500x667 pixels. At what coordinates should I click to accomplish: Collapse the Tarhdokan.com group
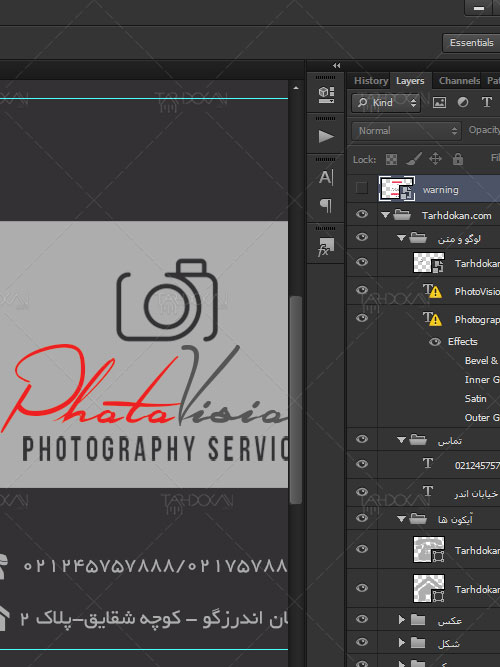click(386, 215)
